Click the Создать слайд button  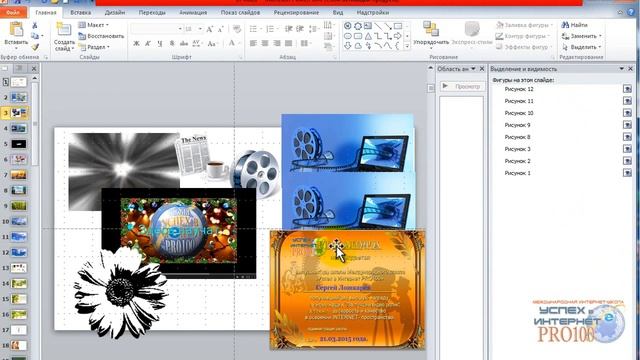click(x=64, y=36)
